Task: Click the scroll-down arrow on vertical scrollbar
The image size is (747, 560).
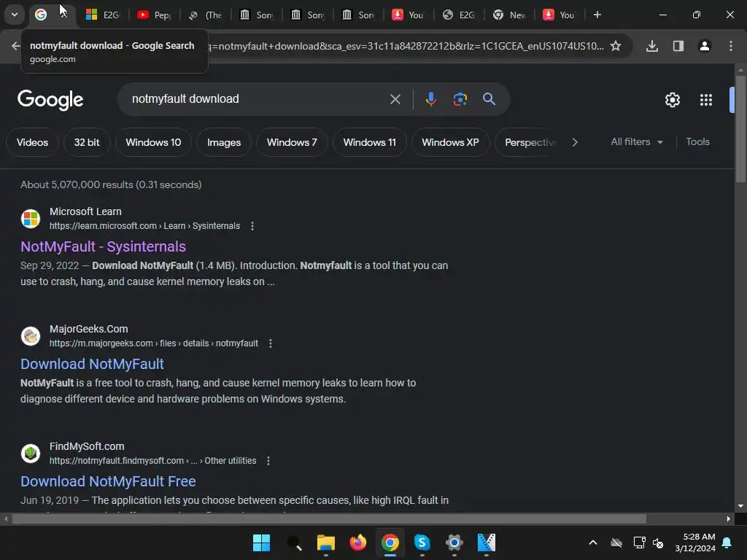Action: 740,506
